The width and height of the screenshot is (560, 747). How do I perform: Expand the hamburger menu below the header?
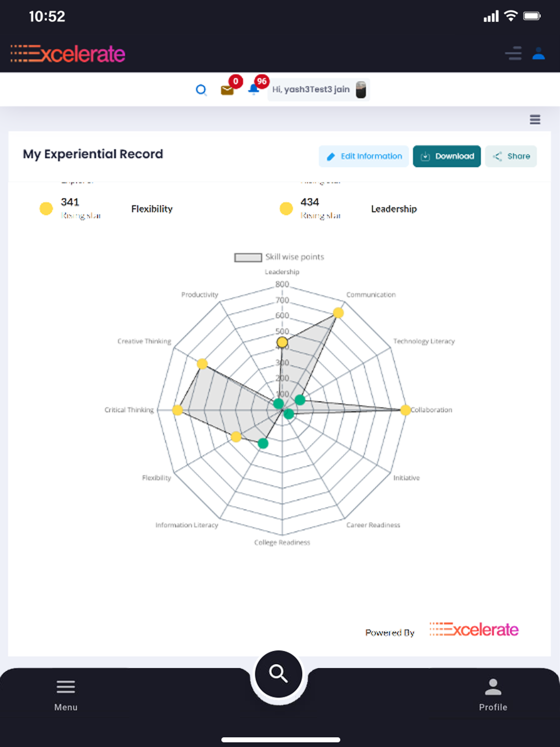(535, 119)
